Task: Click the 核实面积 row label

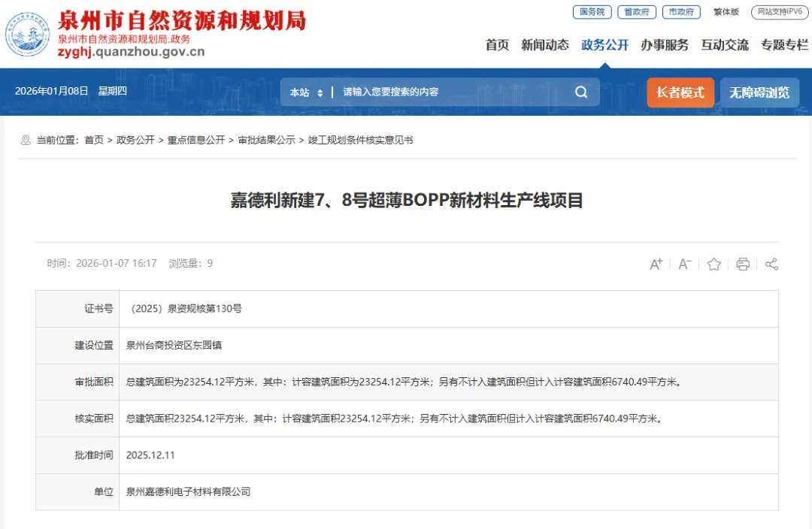Action: (x=94, y=419)
